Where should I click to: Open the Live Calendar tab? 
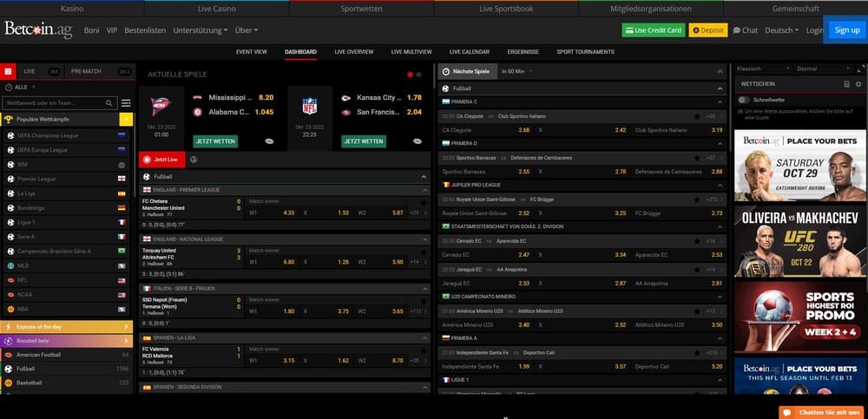[x=470, y=52]
